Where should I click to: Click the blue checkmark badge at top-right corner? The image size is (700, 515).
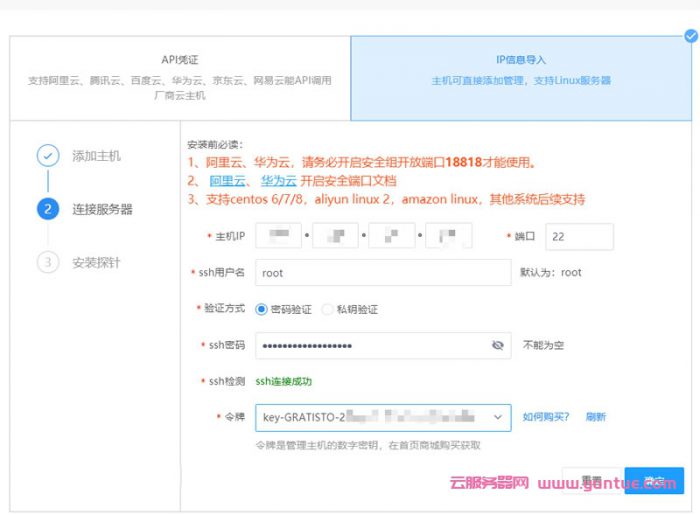pyautogui.click(x=690, y=36)
